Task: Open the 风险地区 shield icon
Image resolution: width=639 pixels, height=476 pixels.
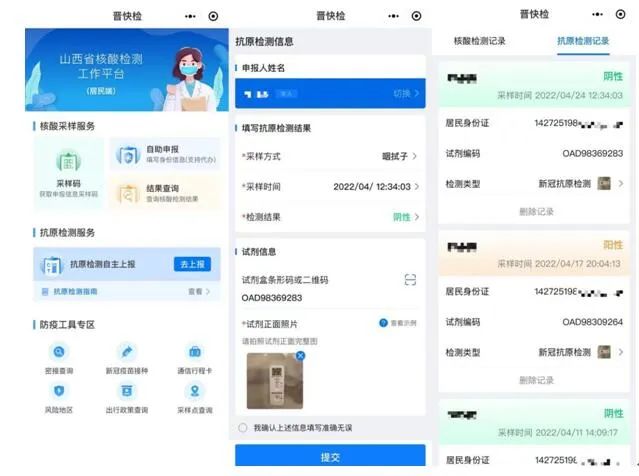Action: (59, 390)
